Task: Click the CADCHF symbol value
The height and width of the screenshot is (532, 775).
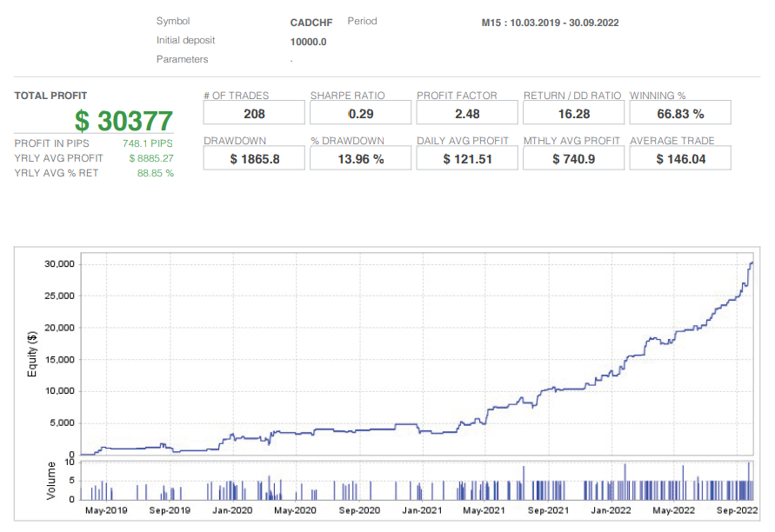Action: point(311,22)
